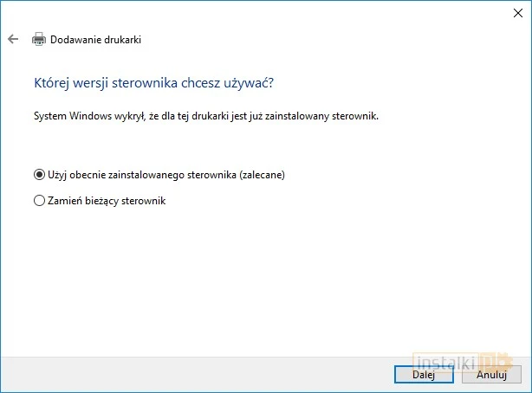Click the empty title bar area of the dialog
The image size is (532, 393).
click(260, 13)
